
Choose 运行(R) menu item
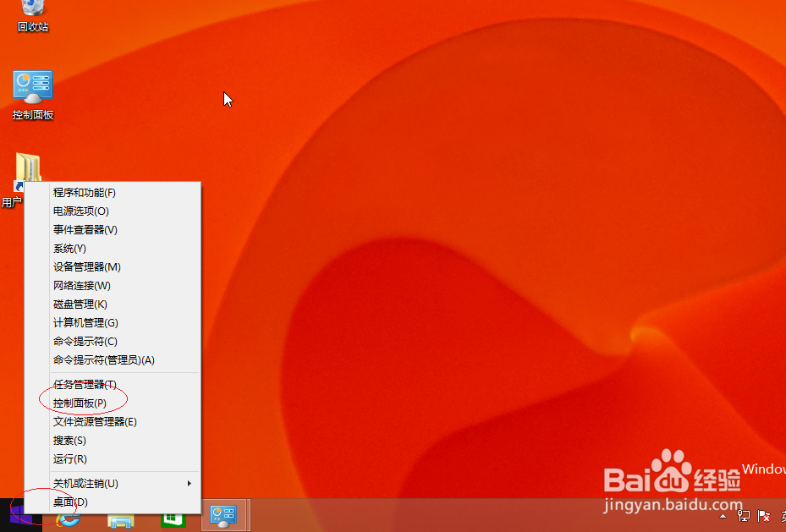pyautogui.click(x=113, y=459)
